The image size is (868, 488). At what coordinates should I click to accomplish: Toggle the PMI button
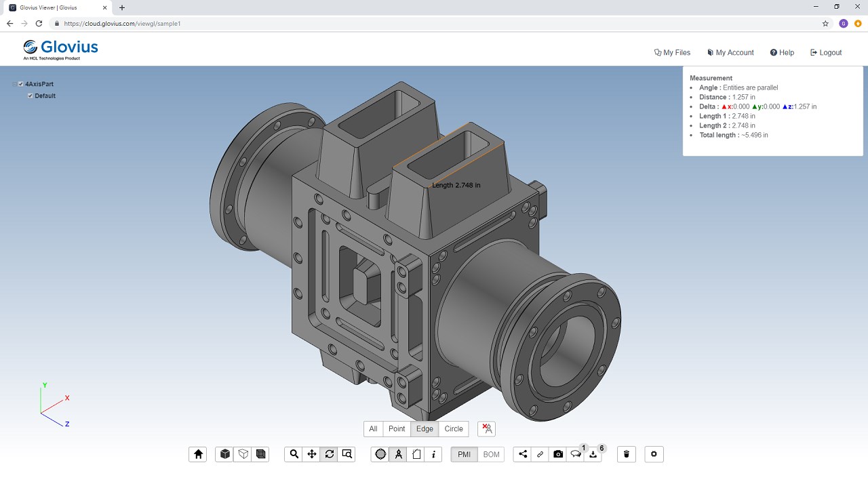464,454
